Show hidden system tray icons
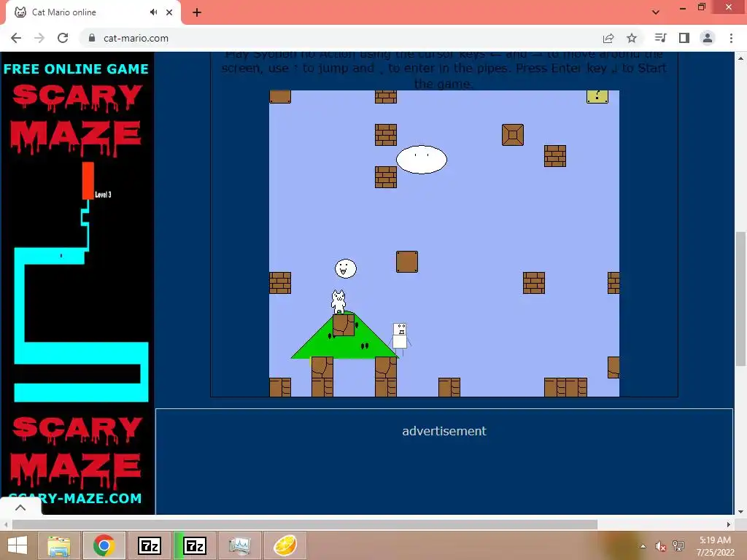 pyautogui.click(x=643, y=546)
